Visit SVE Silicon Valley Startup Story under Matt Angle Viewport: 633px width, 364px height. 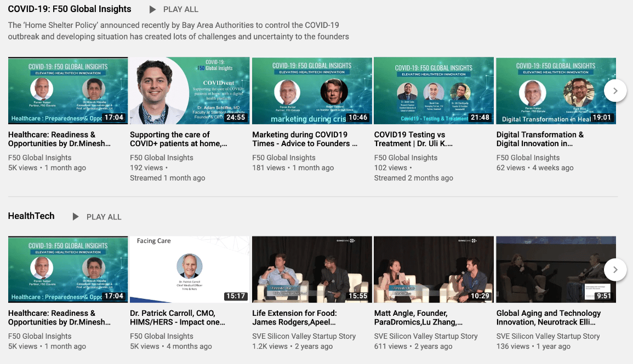[426, 336]
